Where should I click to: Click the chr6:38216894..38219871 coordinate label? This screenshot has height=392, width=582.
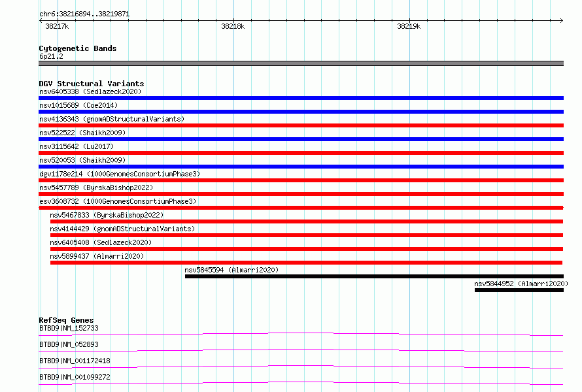(84, 14)
